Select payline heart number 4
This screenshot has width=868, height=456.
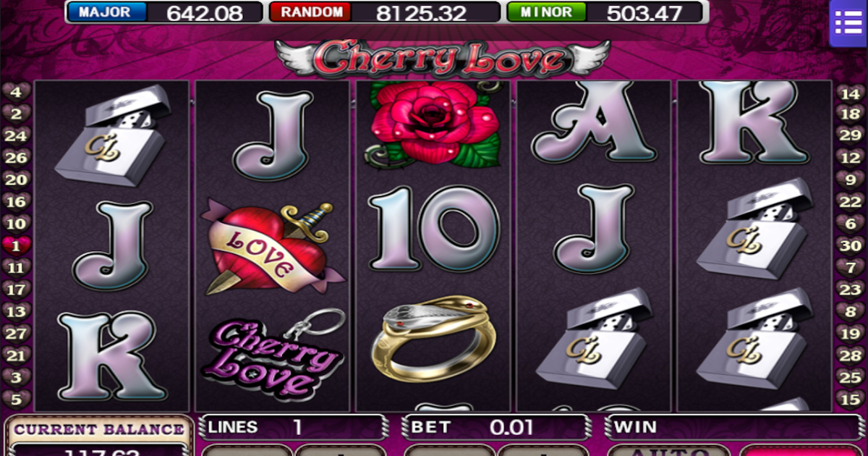pyautogui.click(x=16, y=92)
